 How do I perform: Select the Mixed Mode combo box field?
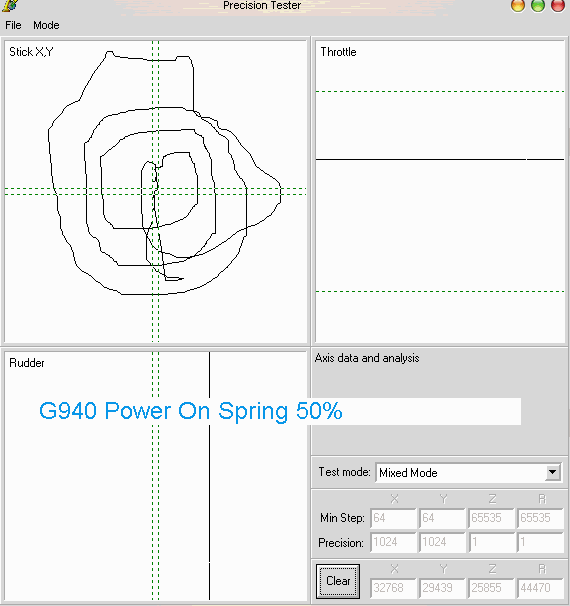coord(468,473)
